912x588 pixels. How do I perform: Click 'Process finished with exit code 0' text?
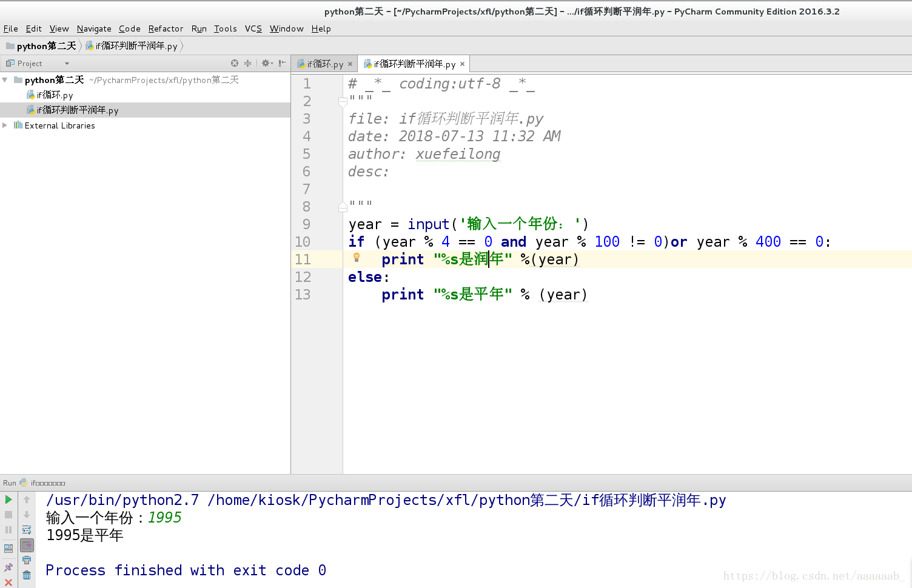point(186,570)
